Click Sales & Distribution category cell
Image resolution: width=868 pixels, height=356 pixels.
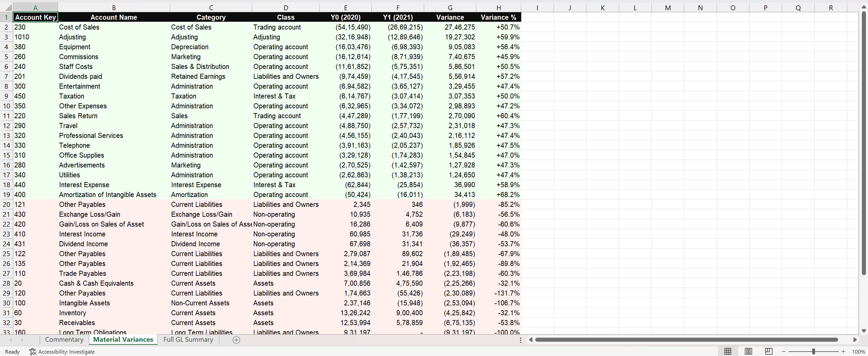tap(211, 67)
